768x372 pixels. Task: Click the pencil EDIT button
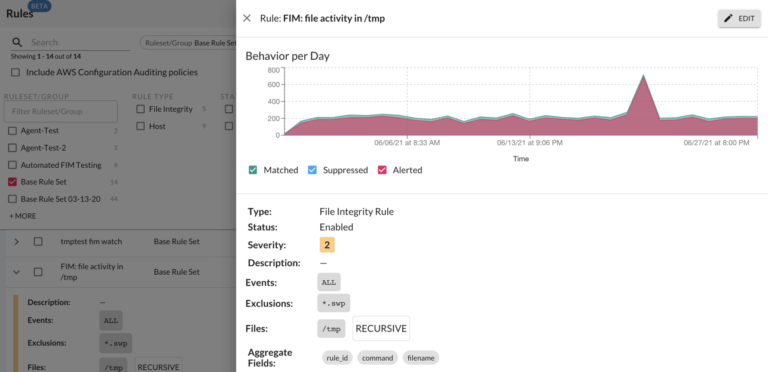(x=739, y=18)
